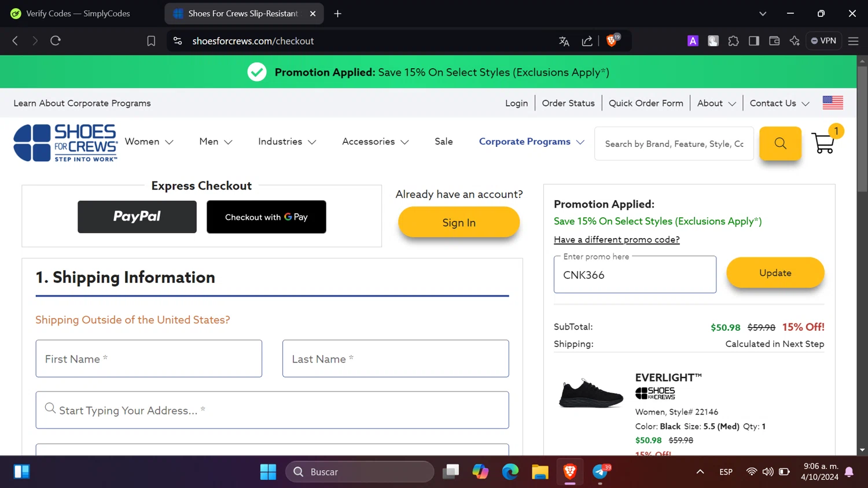Open the tab search dropdown
The height and width of the screenshot is (488, 868).
[x=763, y=13]
